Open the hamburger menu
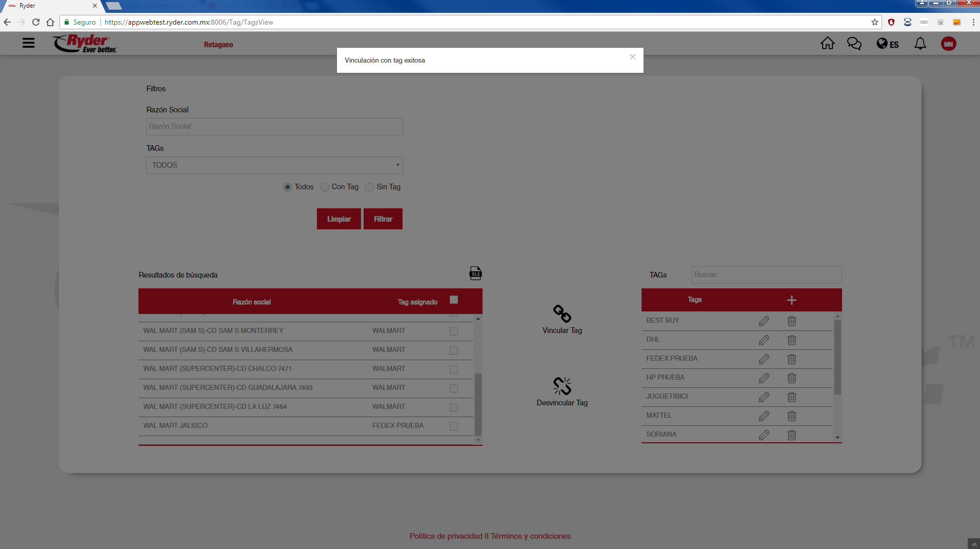The height and width of the screenshot is (549, 980). pyautogui.click(x=28, y=43)
